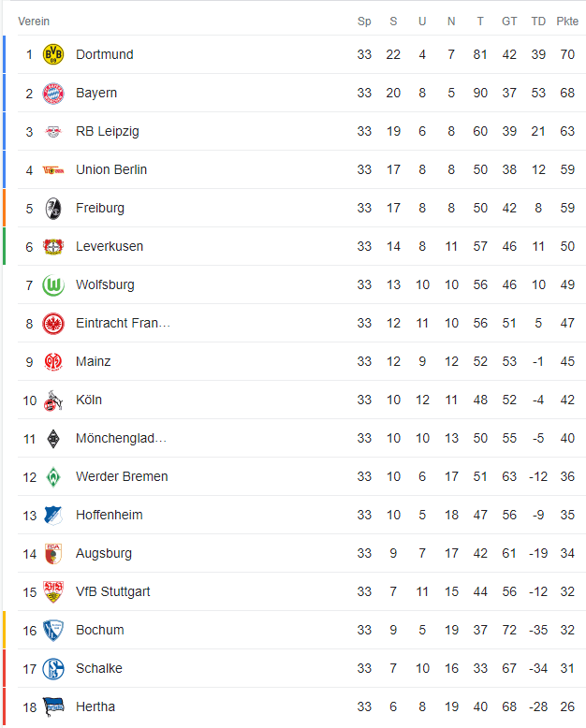
Task: Select the Wolfsburg green W logo
Action: tap(53, 285)
